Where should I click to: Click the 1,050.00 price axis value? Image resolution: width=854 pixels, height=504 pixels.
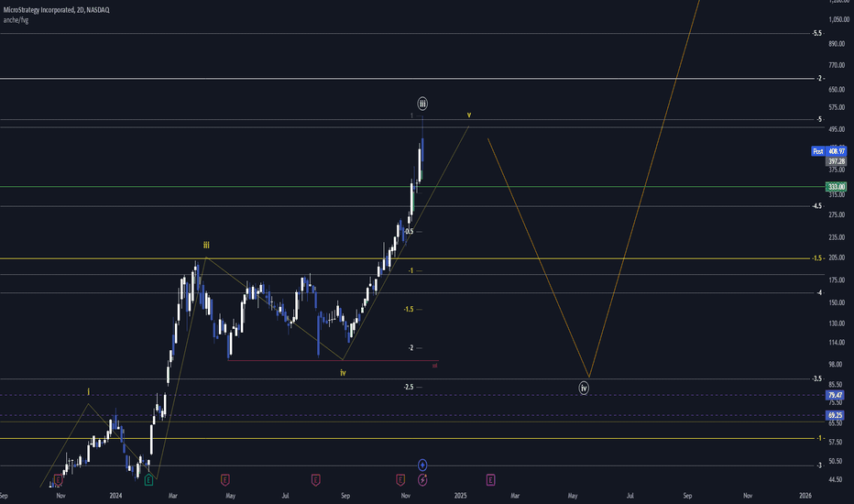tap(838, 19)
